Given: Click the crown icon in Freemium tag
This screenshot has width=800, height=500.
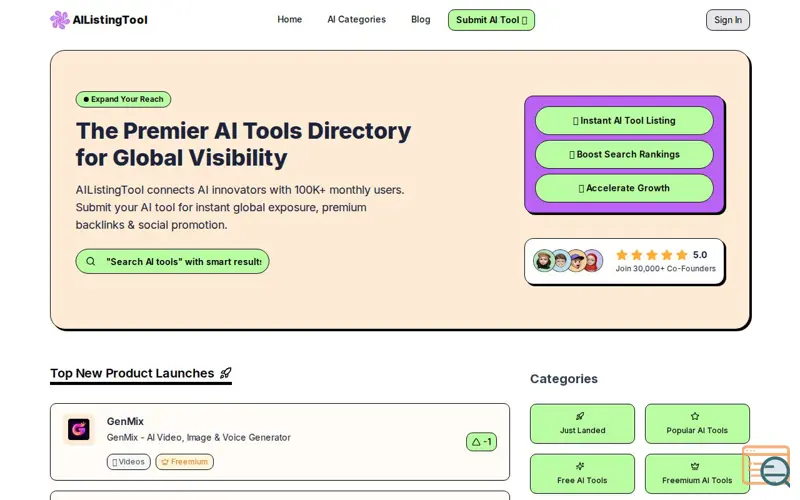Looking at the screenshot, I should 165,462.
